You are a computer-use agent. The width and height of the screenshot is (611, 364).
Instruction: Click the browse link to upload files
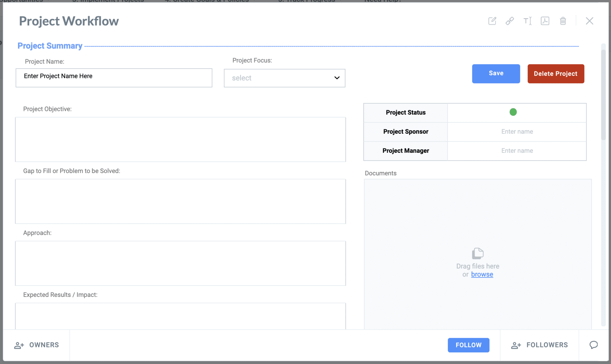482,274
